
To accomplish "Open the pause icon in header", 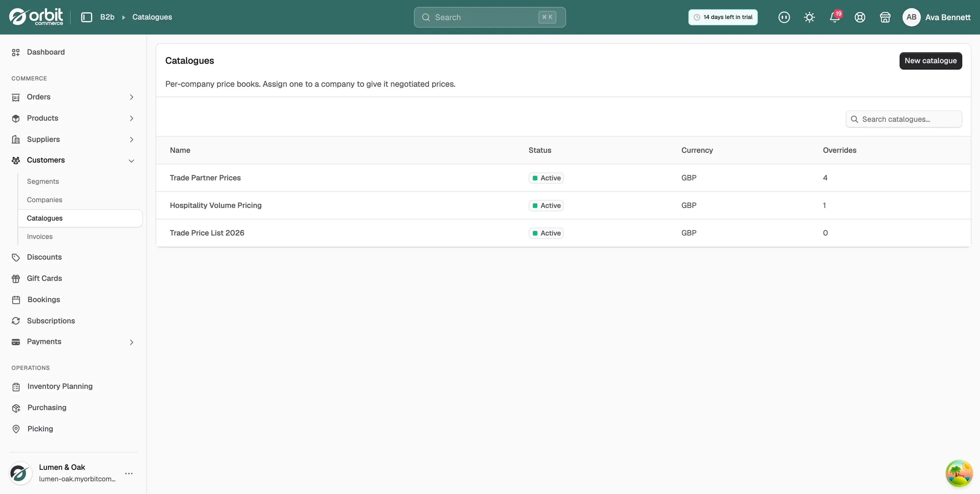I will [784, 17].
